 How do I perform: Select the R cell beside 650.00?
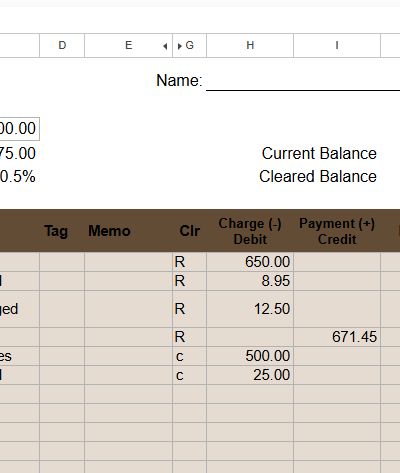click(190, 262)
